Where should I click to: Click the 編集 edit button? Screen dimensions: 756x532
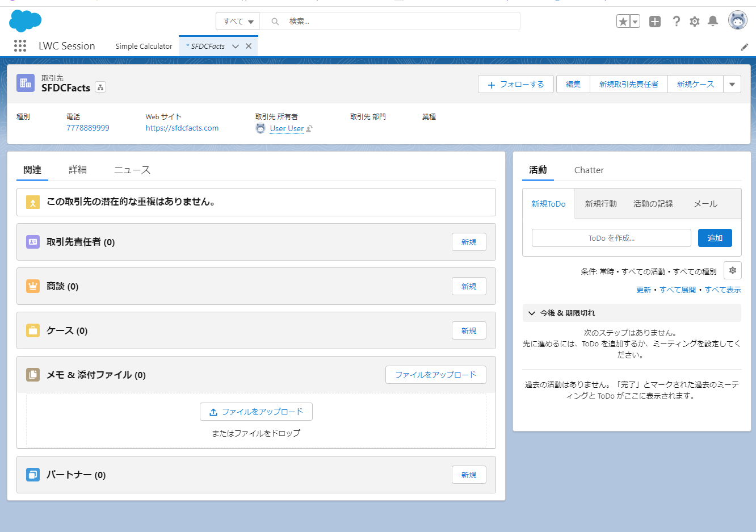(x=573, y=85)
